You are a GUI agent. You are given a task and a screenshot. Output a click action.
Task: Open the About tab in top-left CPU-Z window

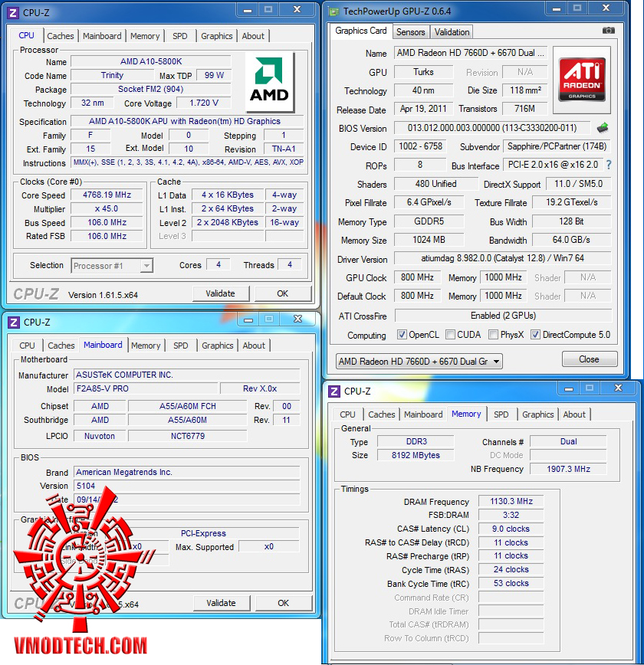[x=253, y=36]
